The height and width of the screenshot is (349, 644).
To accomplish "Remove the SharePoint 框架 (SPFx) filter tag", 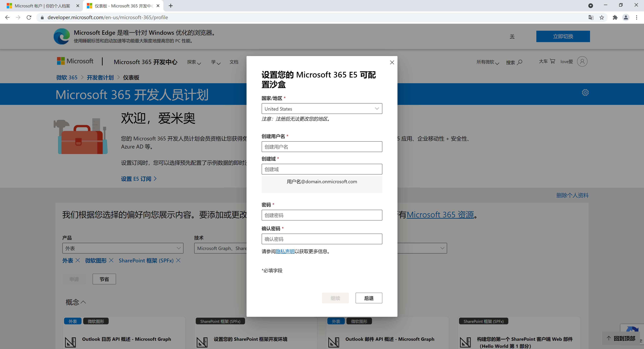I will [178, 260].
